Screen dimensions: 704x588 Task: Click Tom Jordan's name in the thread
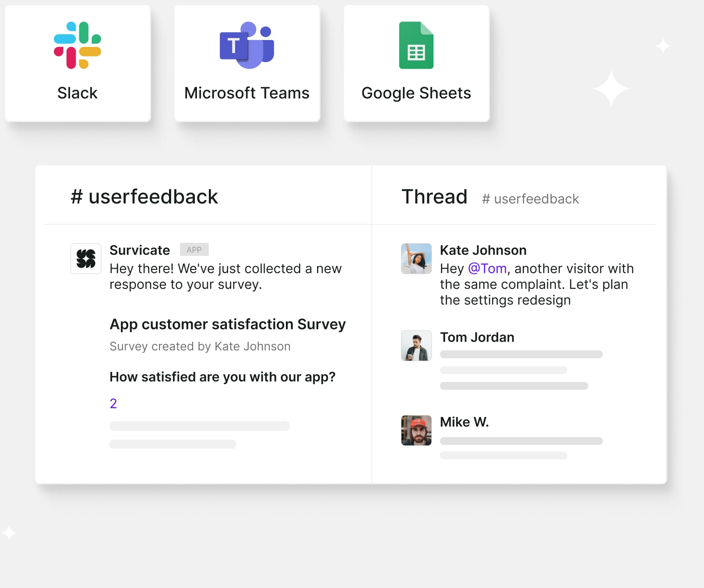tap(477, 337)
